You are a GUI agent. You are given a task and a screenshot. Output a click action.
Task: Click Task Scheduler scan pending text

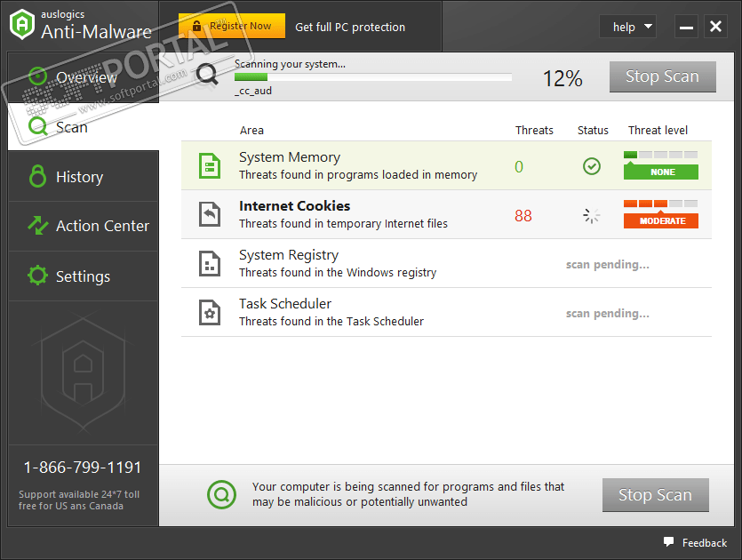[608, 314]
